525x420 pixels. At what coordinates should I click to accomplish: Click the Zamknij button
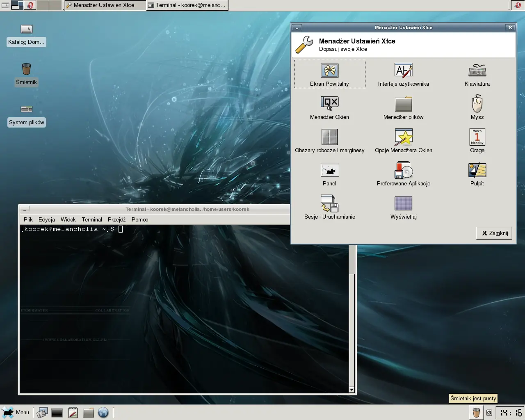[x=494, y=233]
